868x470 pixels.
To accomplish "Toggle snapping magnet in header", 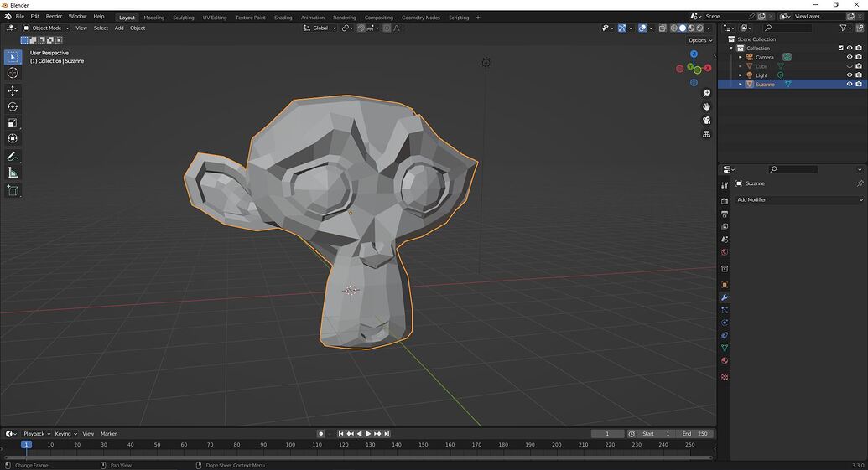I will (x=361, y=28).
